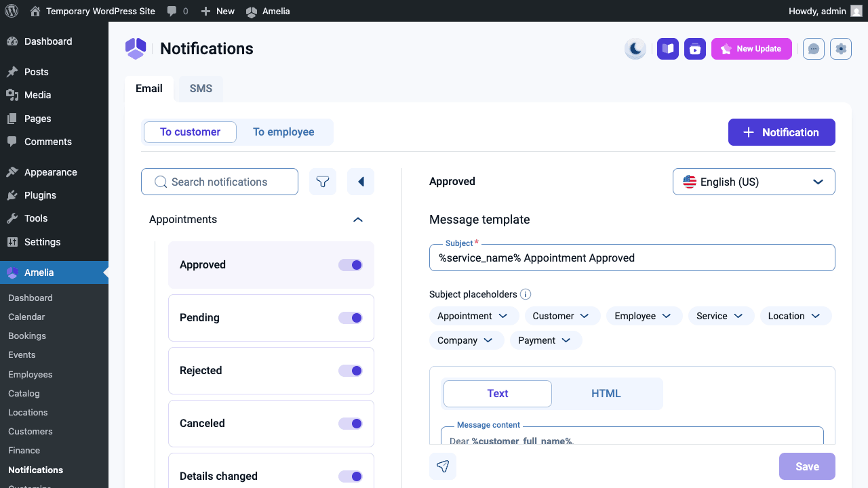This screenshot has height=488, width=868.
Task: Select the Canceled notification card
Action: click(271, 424)
